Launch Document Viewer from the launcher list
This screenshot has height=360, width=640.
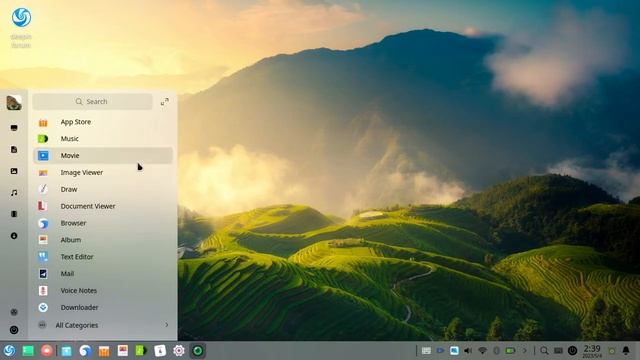point(102,206)
